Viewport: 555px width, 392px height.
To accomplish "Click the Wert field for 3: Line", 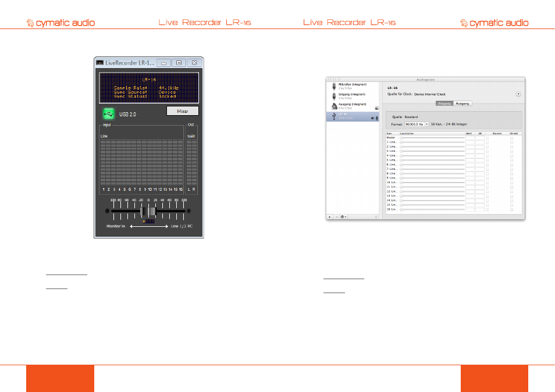I will [x=469, y=151].
